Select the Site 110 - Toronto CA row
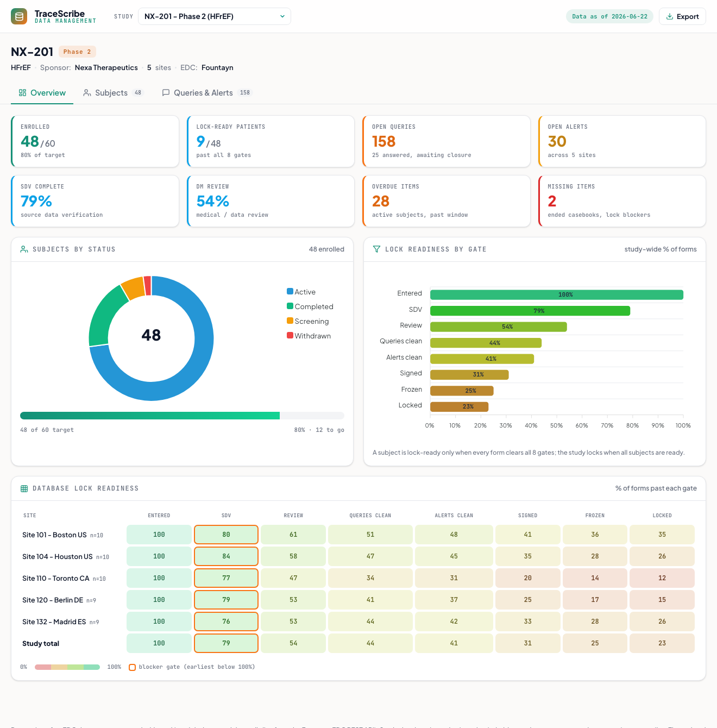The height and width of the screenshot is (728, 717). [x=358, y=578]
